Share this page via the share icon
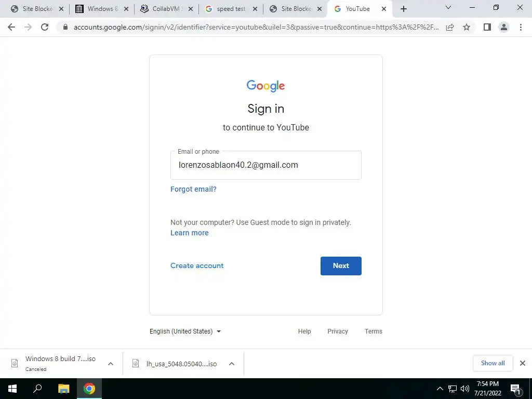Image resolution: width=532 pixels, height=399 pixels. (x=450, y=27)
